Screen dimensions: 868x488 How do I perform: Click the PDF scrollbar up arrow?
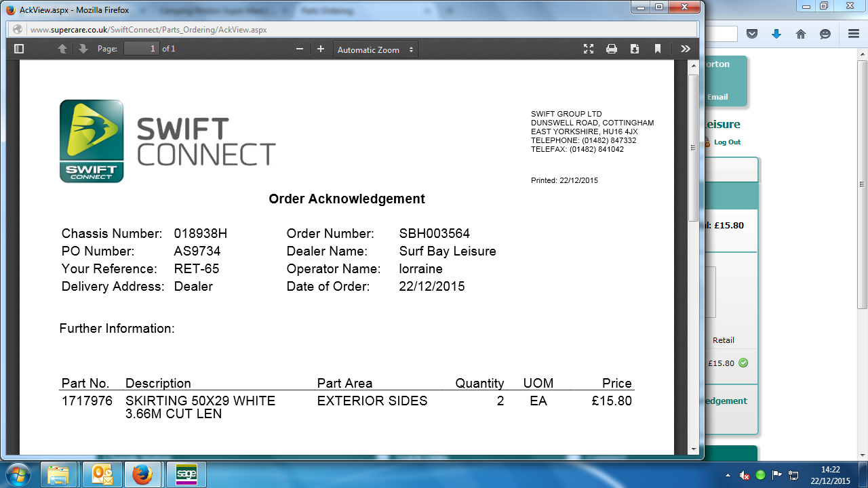pyautogui.click(x=693, y=66)
